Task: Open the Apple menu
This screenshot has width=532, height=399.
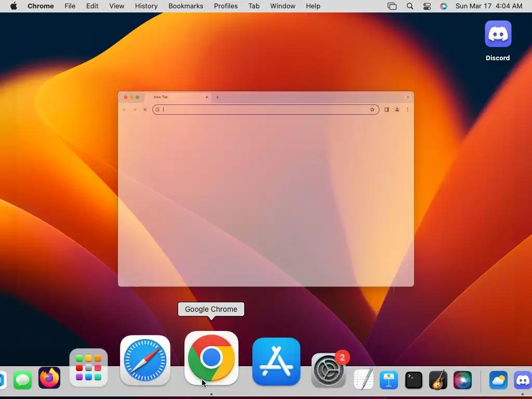Action: pyautogui.click(x=14, y=6)
